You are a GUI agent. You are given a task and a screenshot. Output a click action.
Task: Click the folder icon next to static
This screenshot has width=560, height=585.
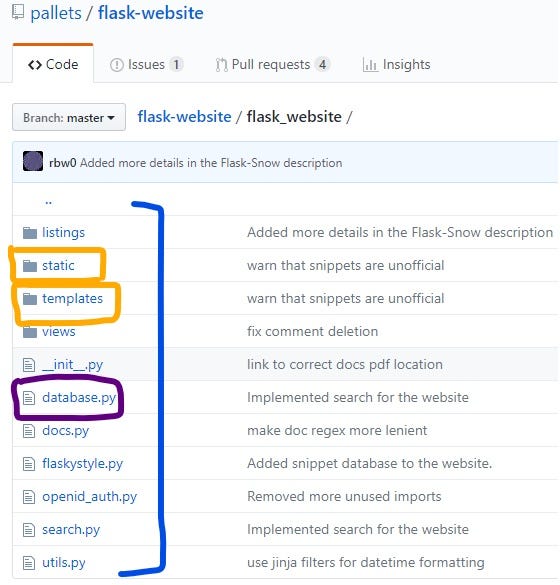[x=30, y=266]
